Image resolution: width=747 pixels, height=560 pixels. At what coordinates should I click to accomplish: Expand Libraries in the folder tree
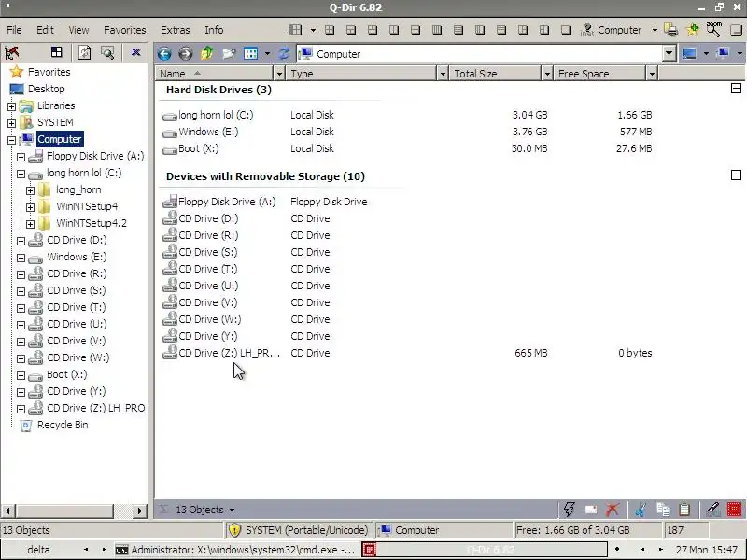point(12,106)
